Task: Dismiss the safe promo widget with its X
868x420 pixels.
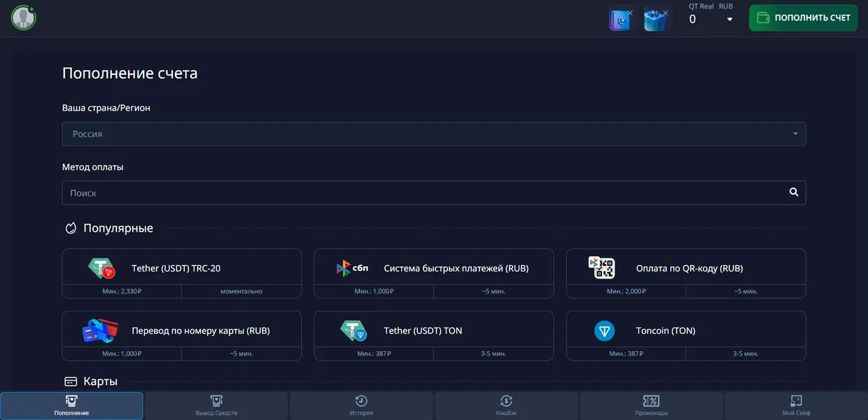Action: point(631,13)
